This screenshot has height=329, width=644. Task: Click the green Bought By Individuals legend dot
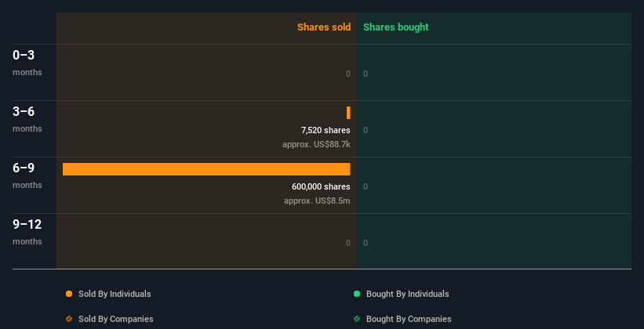pyautogui.click(x=357, y=294)
